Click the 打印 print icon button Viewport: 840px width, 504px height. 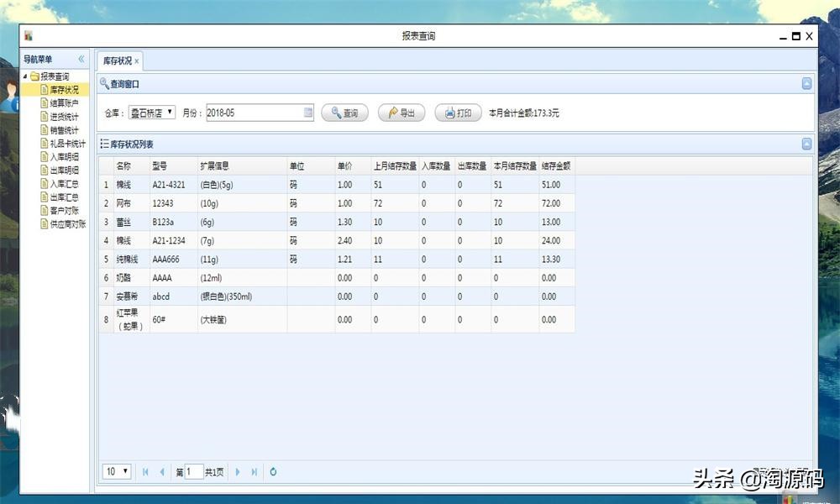(x=456, y=113)
